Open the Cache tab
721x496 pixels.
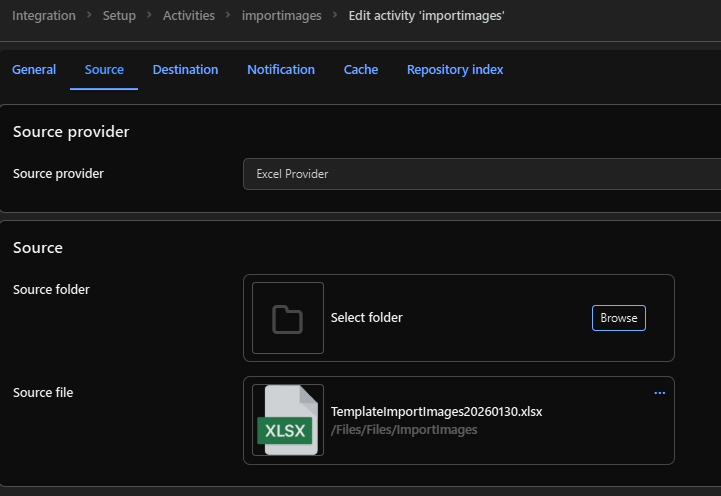361,69
